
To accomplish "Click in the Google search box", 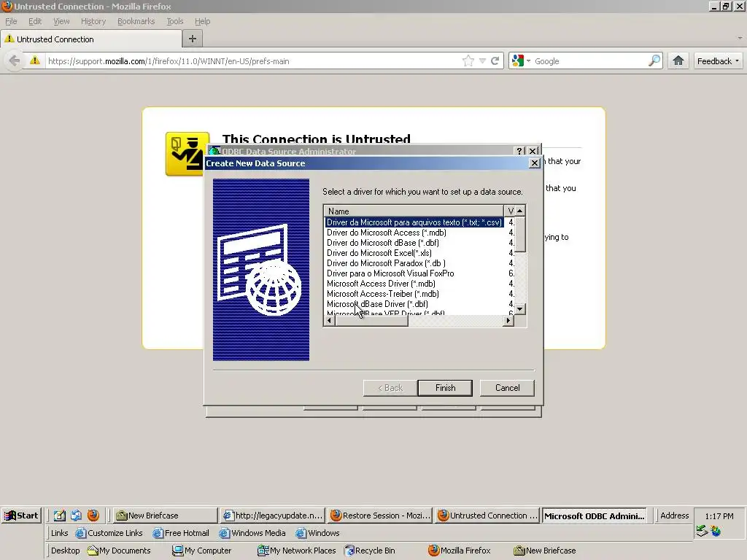I will pos(589,61).
